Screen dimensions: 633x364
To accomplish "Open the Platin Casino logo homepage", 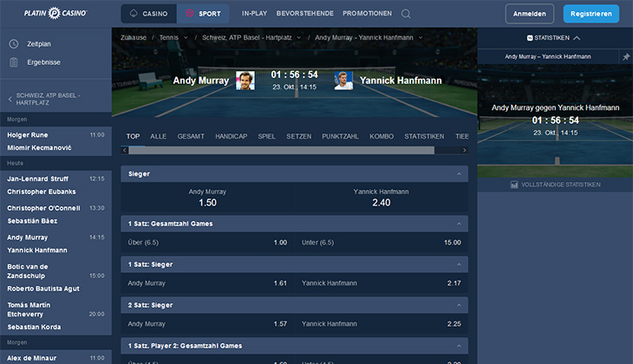I will click(55, 13).
